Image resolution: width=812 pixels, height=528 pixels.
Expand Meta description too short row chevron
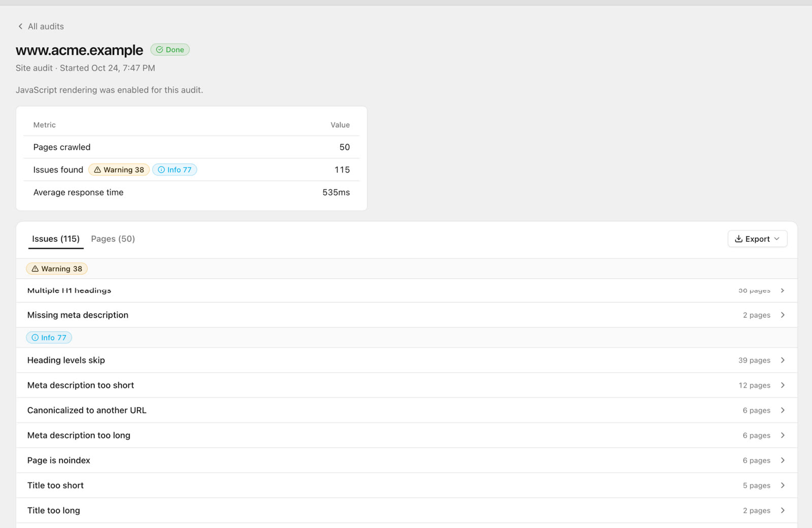783,385
